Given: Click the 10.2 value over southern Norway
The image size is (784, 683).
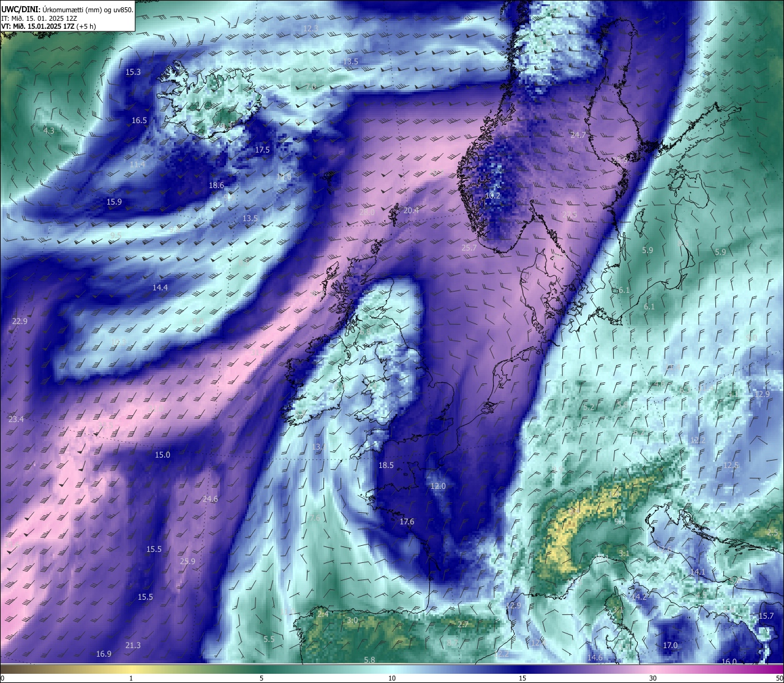Looking at the screenshot, I should 492,196.
